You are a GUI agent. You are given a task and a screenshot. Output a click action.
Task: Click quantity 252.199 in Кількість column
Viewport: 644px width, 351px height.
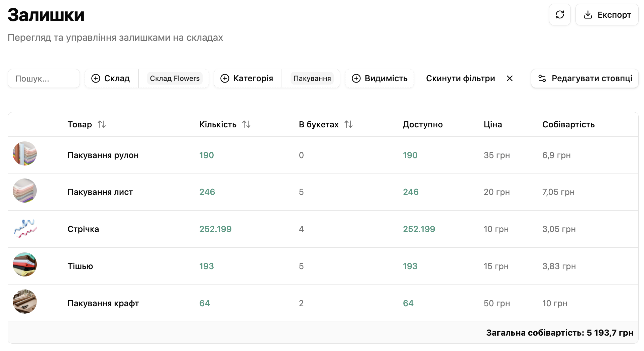pyautogui.click(x=215, y=229)
